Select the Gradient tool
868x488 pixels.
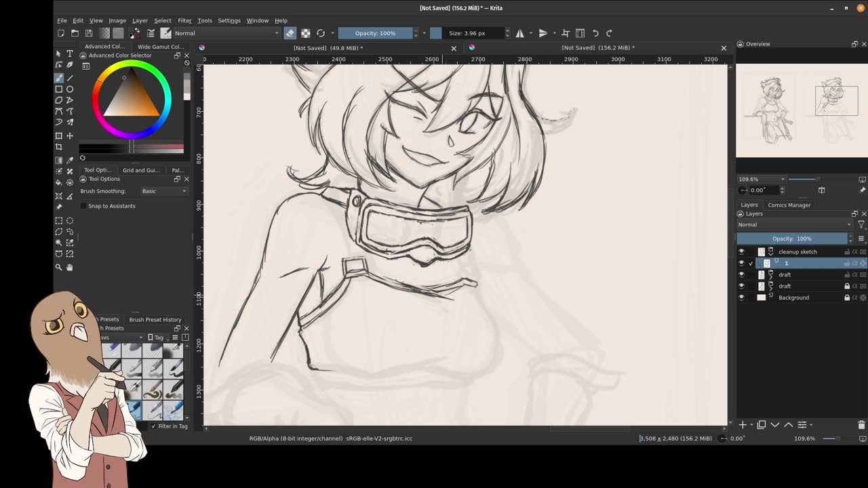(59, 160)
